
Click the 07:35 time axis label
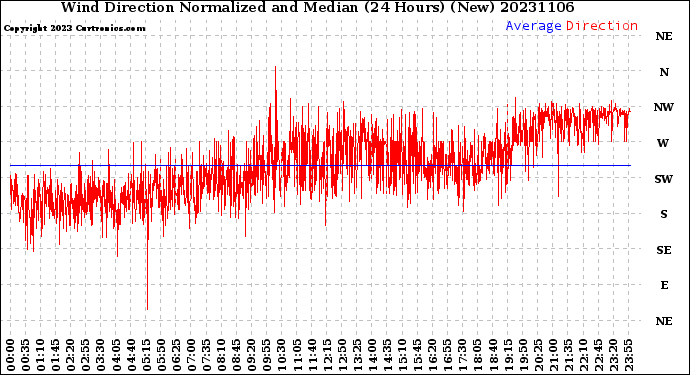click(206, 355)
